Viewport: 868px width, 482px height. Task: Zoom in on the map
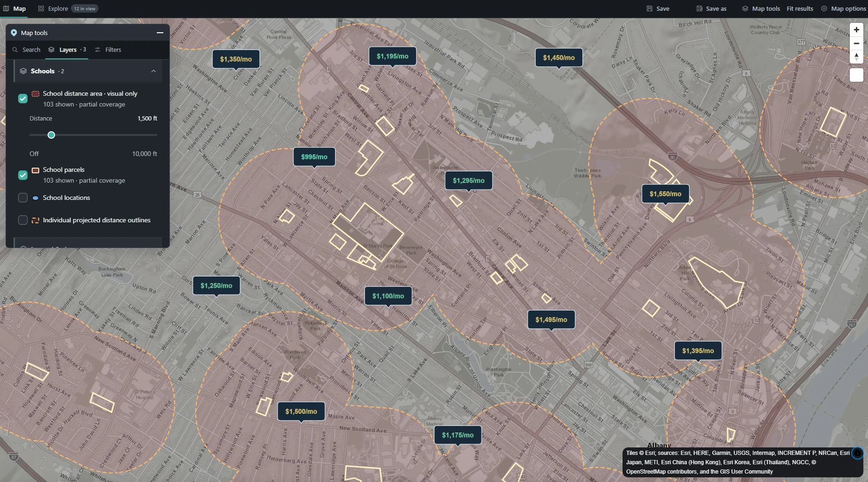click(856, 30)
